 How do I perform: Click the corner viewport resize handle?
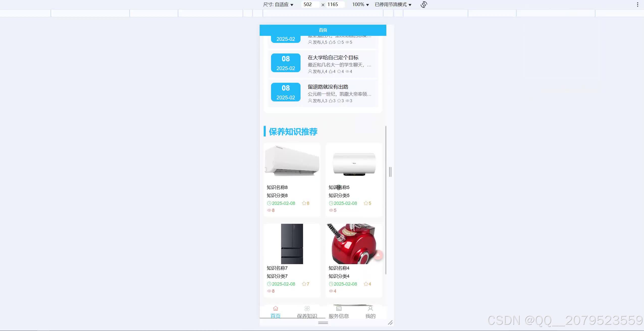pyautogui.click(x=390, y=322)
